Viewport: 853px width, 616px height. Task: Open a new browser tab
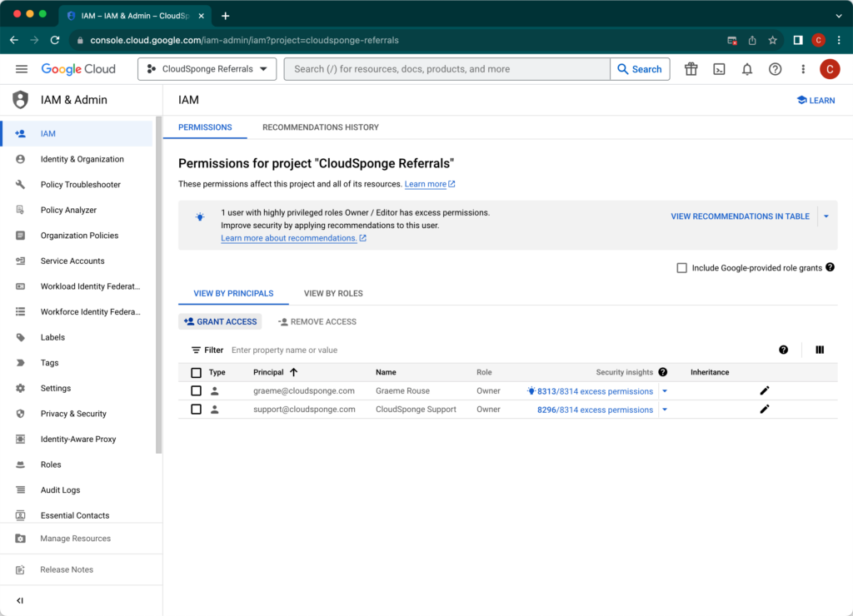click(x=225, y=16)
